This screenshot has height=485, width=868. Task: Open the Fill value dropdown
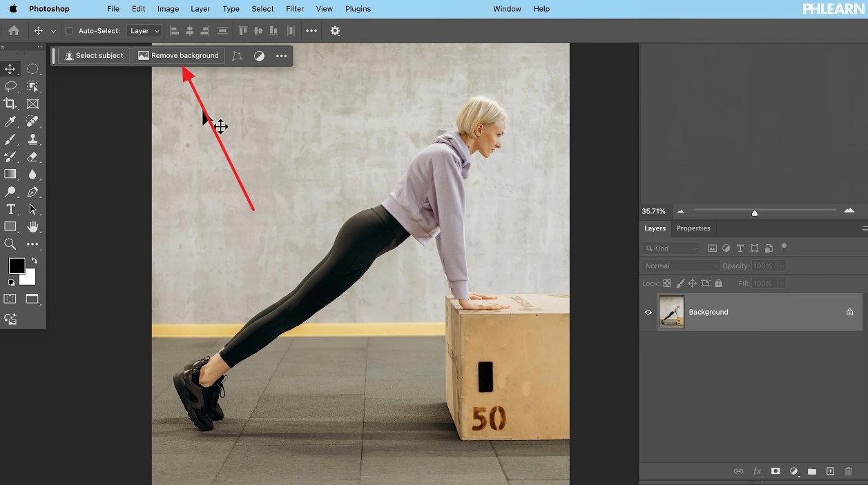pyautogui.click(x=782, y=283)
